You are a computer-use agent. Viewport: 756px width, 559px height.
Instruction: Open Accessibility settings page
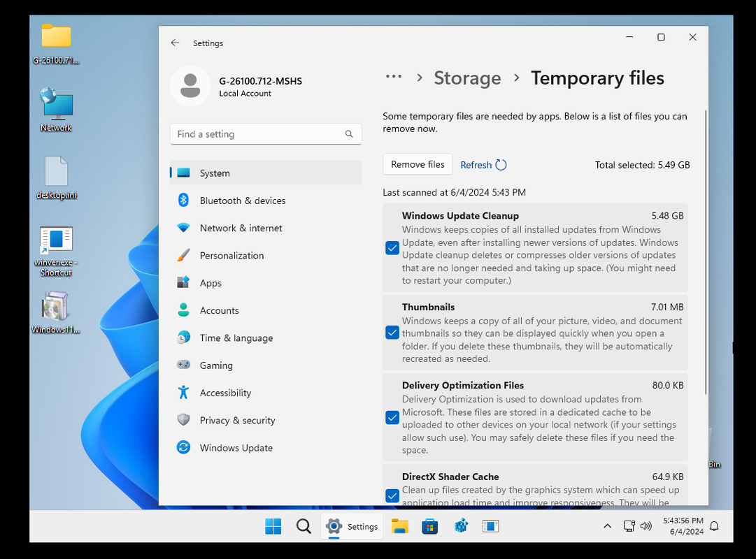point(266,392)
